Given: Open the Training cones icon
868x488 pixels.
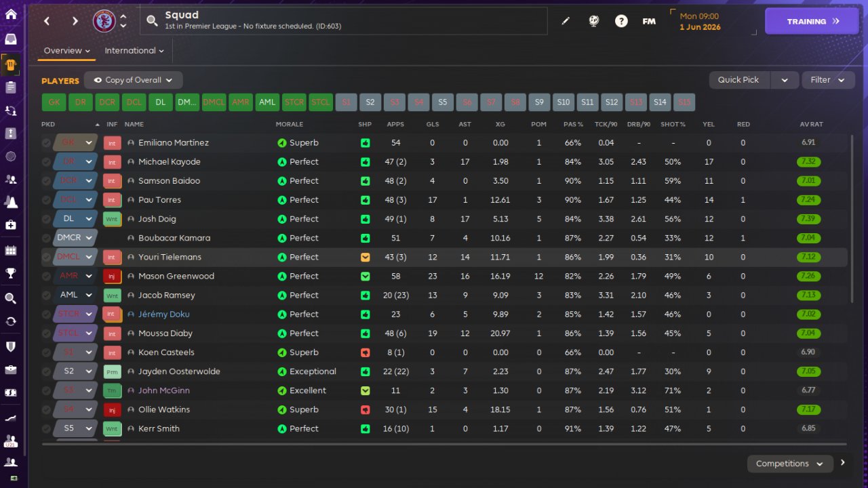Looking at the screenshot, I should tap(11, 202).
